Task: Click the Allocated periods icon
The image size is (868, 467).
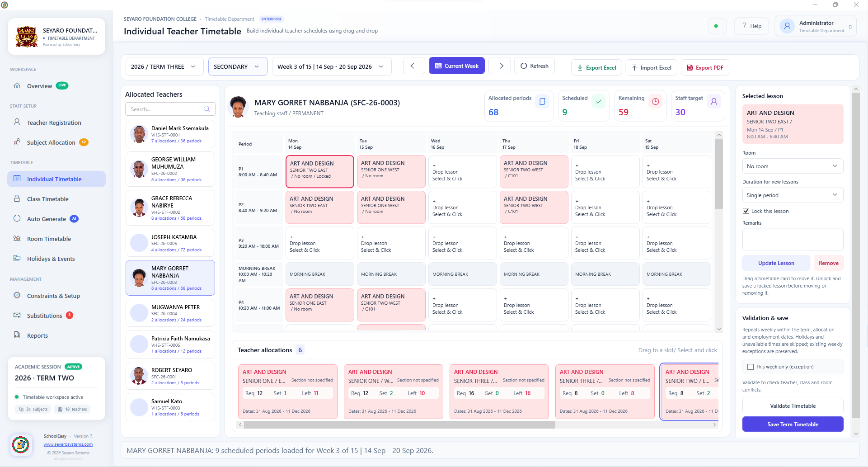Action: [x=542, y=102]
